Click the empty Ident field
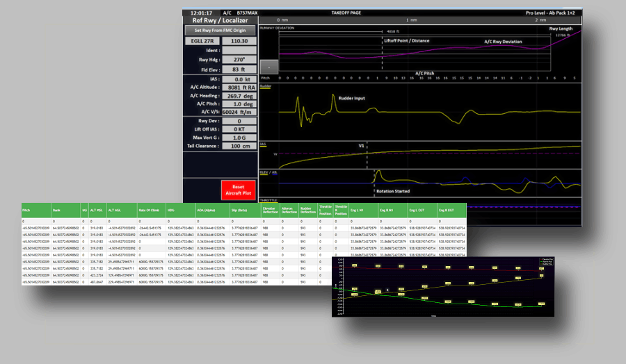The image size is (626, 364). 239,50
